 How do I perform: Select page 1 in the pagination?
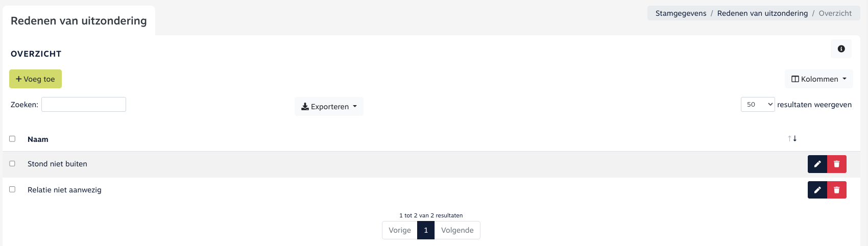[426, 230]
